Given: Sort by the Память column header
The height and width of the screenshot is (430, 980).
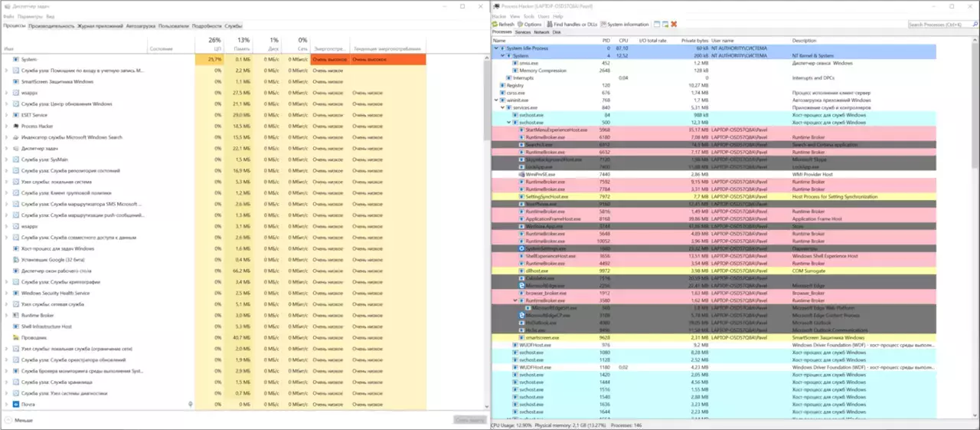Looking at the screenshot, I should coord(239,44).
